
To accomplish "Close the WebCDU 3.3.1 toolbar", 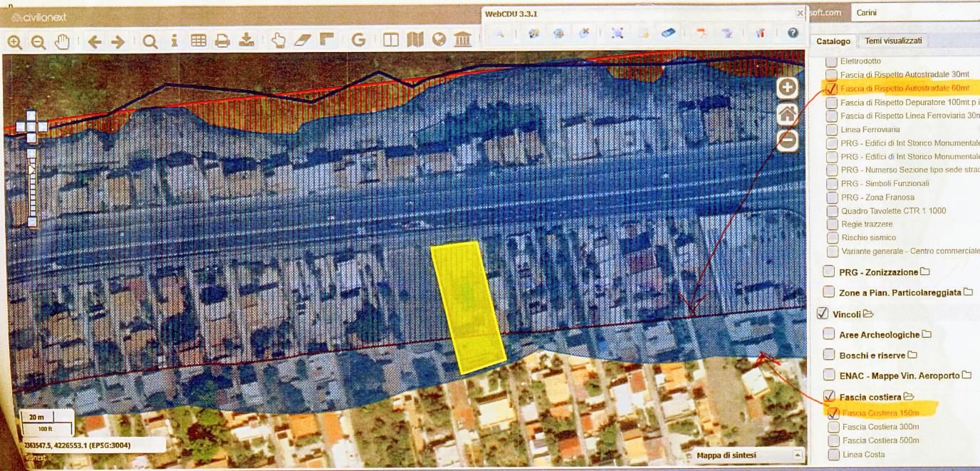I will click(x=800, y=13).
